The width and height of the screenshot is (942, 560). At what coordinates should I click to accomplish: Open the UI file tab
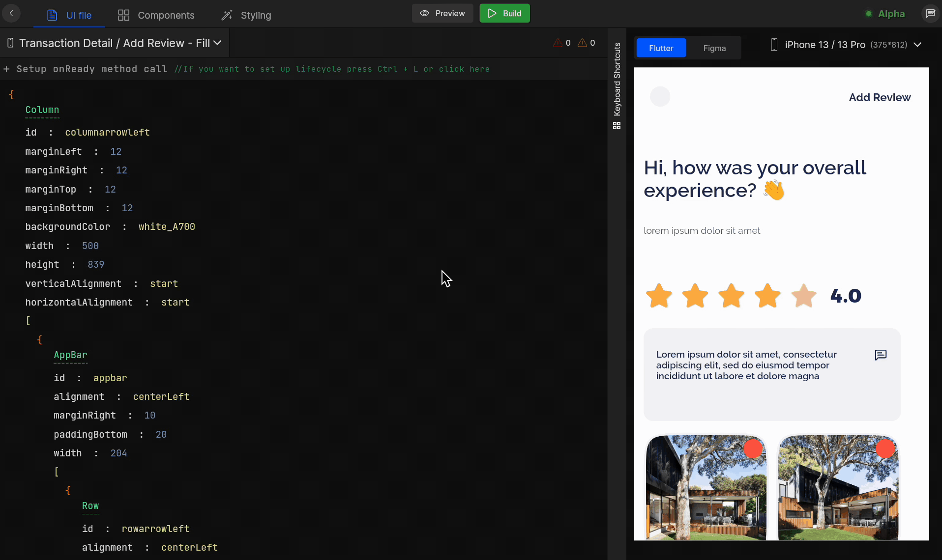point(69,15)
